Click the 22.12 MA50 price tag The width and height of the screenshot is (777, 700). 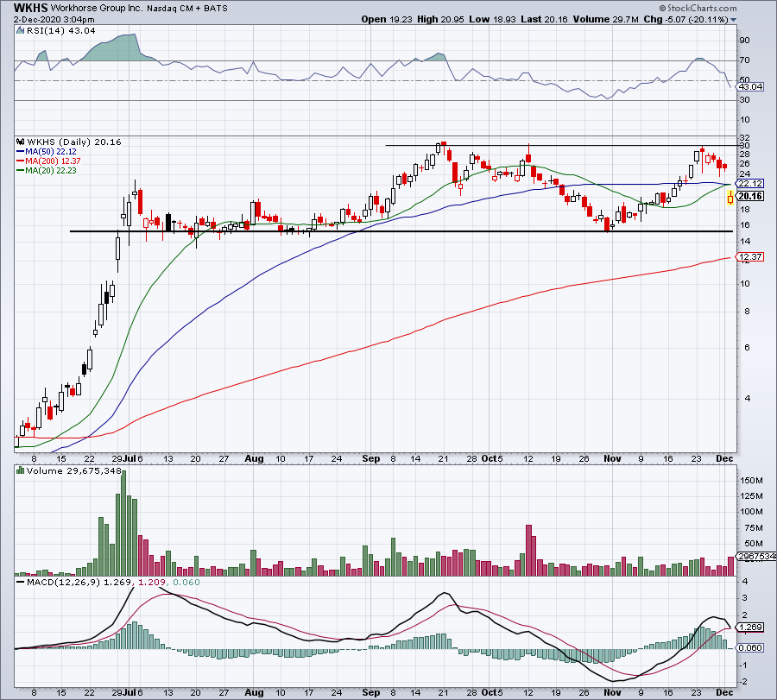coord(750,184)
